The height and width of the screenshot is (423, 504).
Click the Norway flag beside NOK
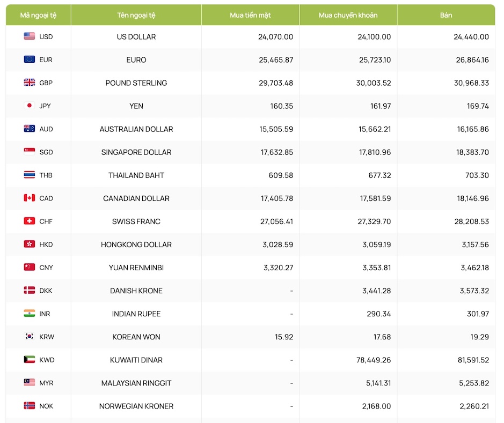[30, 406]
